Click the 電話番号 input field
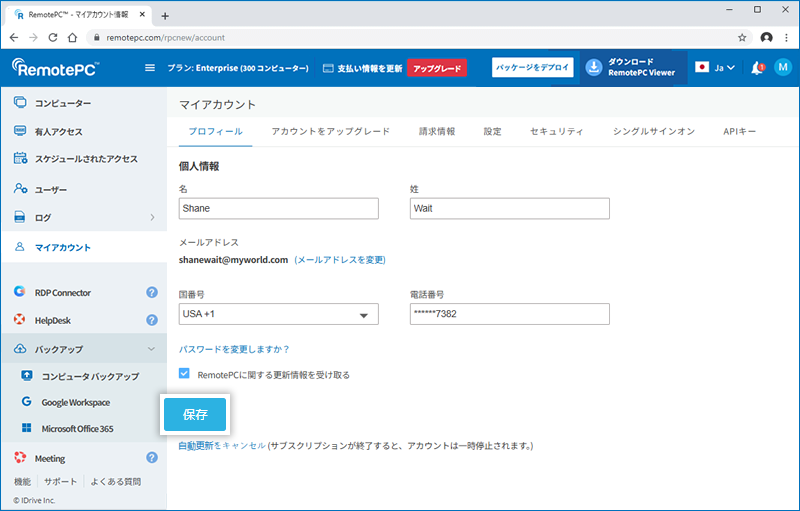This screenshot has height=511, width=800. [x=510, y=314]
